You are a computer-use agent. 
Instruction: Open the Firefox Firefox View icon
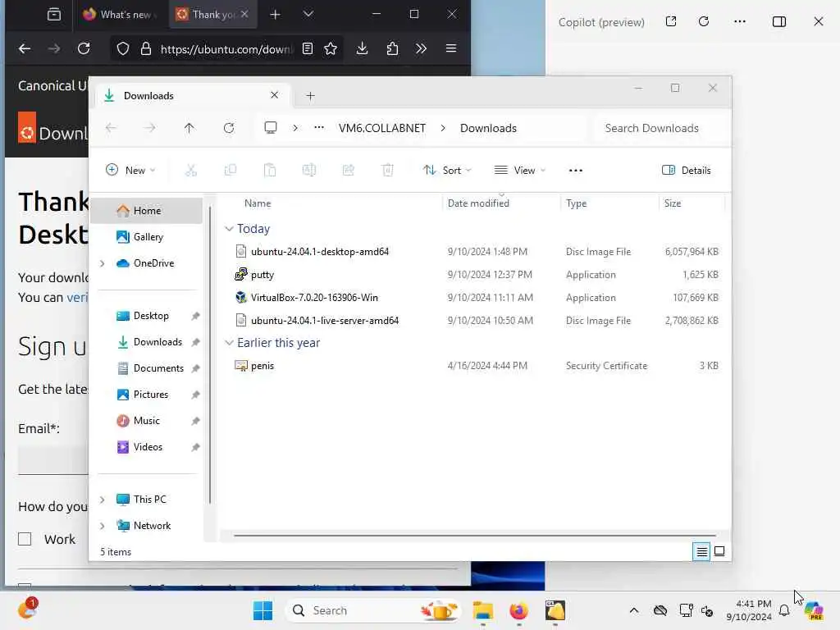click(x=54, y=15)
